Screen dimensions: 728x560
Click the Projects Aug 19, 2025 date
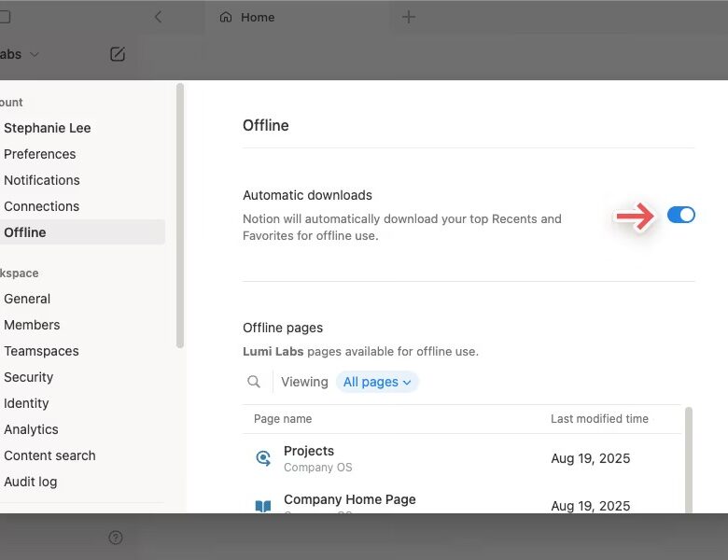point(591,458)
